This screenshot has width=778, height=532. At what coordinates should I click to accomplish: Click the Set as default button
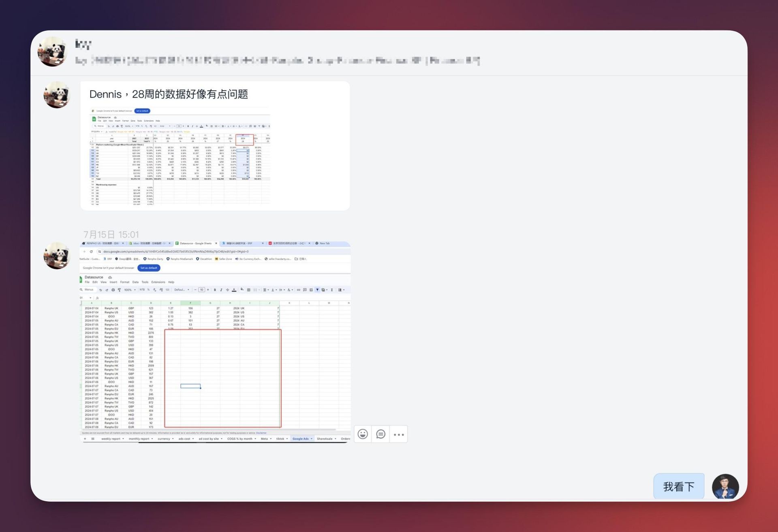(149, 268)
